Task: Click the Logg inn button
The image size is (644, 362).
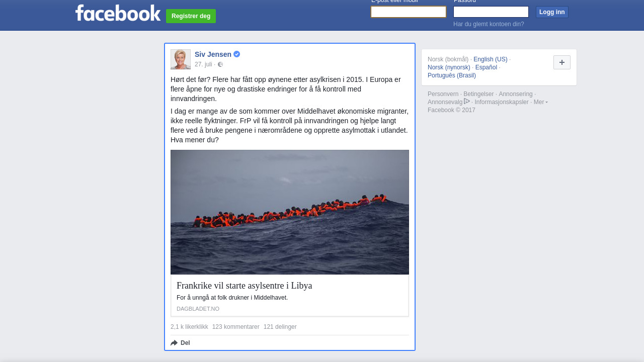Action: (552, 12)
